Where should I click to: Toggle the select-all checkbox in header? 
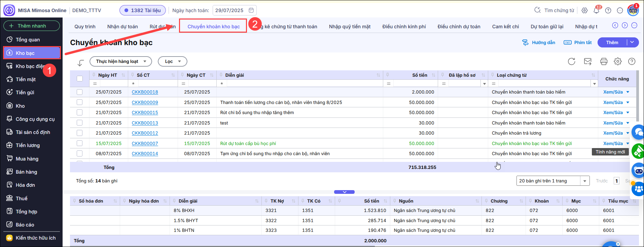(79, 78)
